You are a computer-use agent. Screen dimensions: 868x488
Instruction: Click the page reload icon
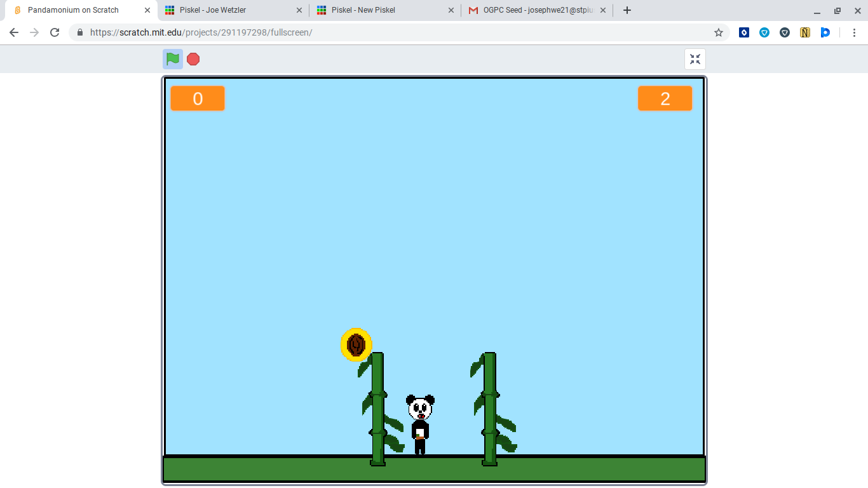(x=54, y=32)
